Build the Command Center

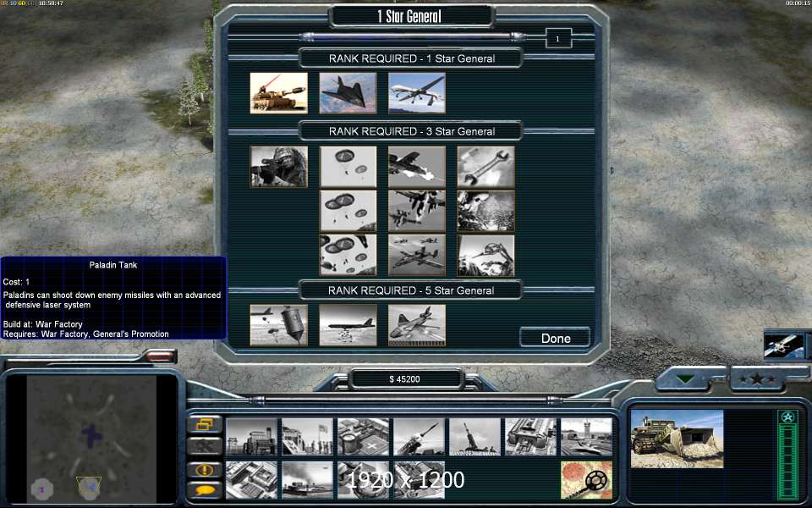click(419, 480)
